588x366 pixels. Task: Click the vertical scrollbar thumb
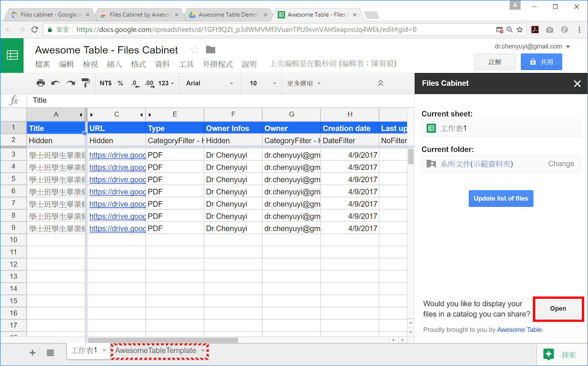[411, 157]
